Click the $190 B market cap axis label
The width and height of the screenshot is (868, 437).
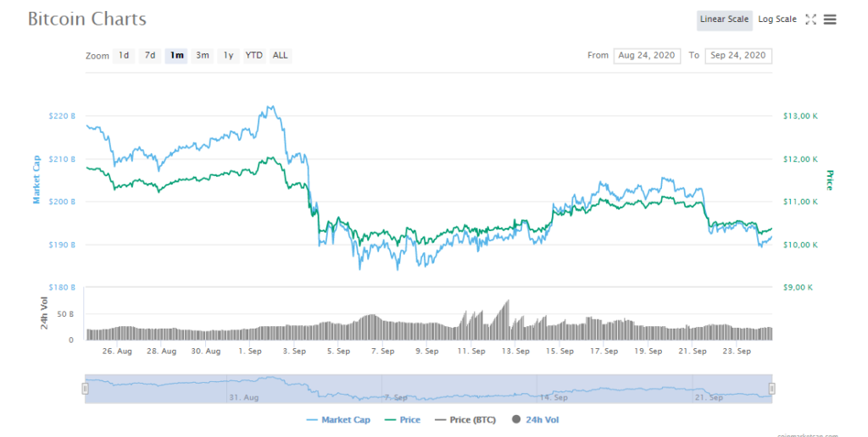tap(62, 245)
